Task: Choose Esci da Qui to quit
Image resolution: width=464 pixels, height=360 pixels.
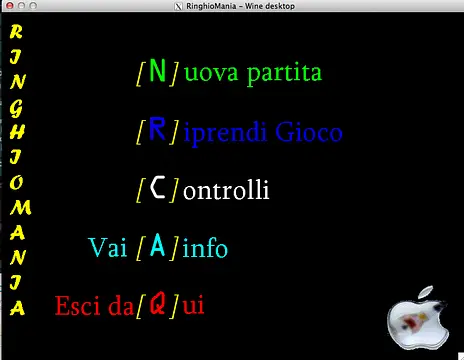Action: (x=129, y=305)
